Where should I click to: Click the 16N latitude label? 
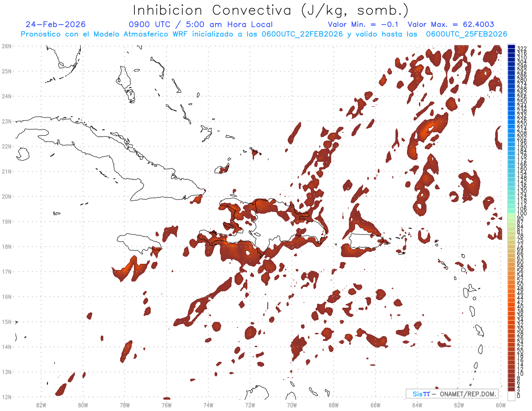click(x=7, y=297)
